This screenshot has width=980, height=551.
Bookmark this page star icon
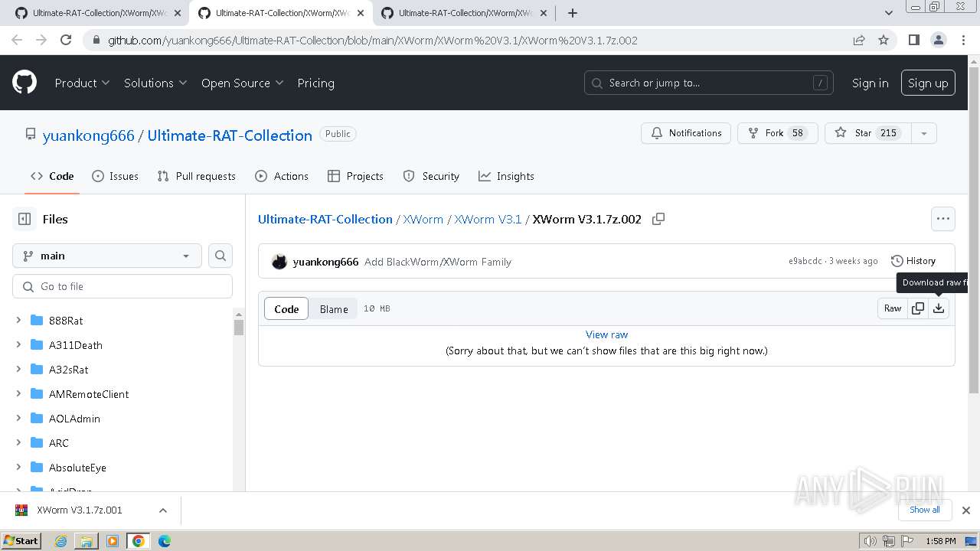(884, 40)
